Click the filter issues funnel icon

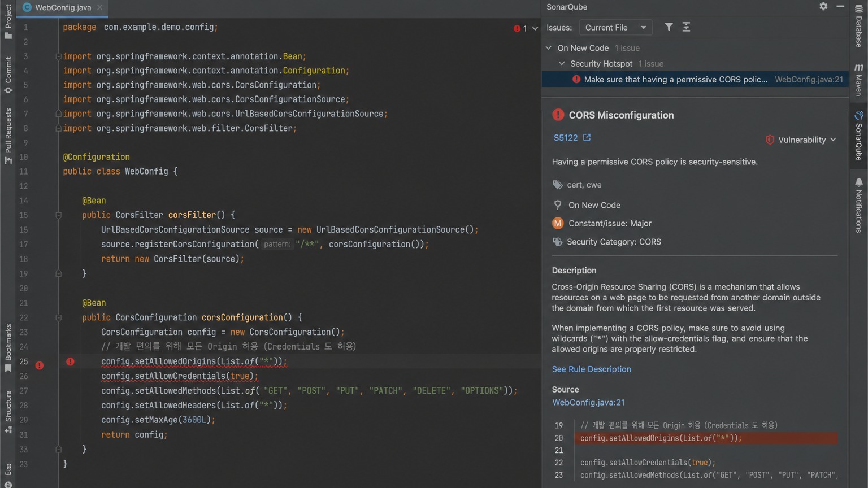(669, 27)
